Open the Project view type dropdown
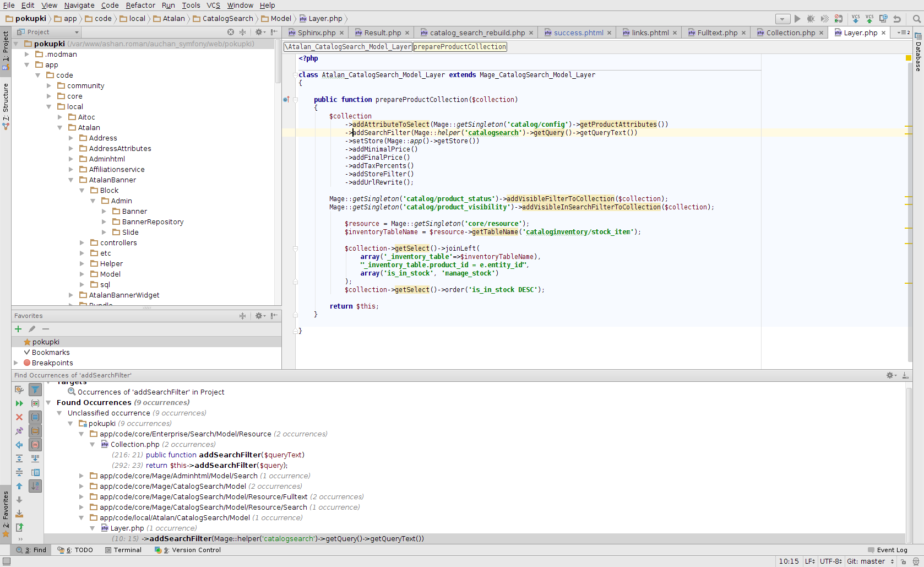The image size is (924, 567). point(77,32)
